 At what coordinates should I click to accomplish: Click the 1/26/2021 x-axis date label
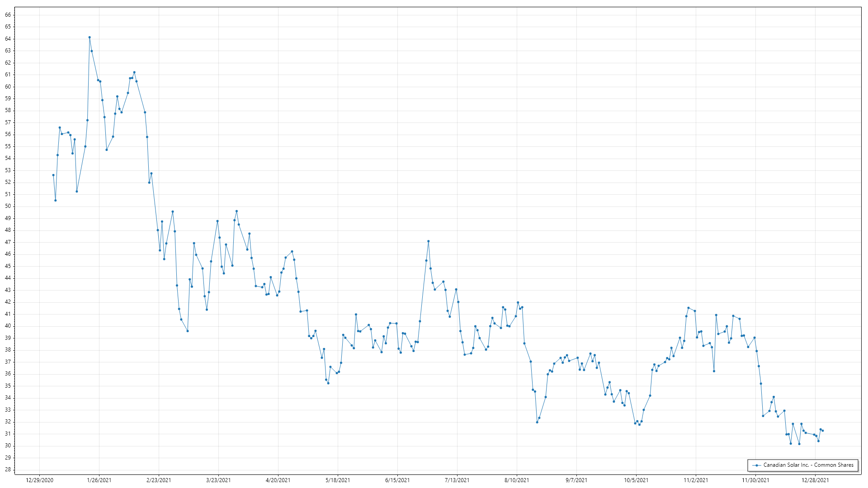coord(99,480)
